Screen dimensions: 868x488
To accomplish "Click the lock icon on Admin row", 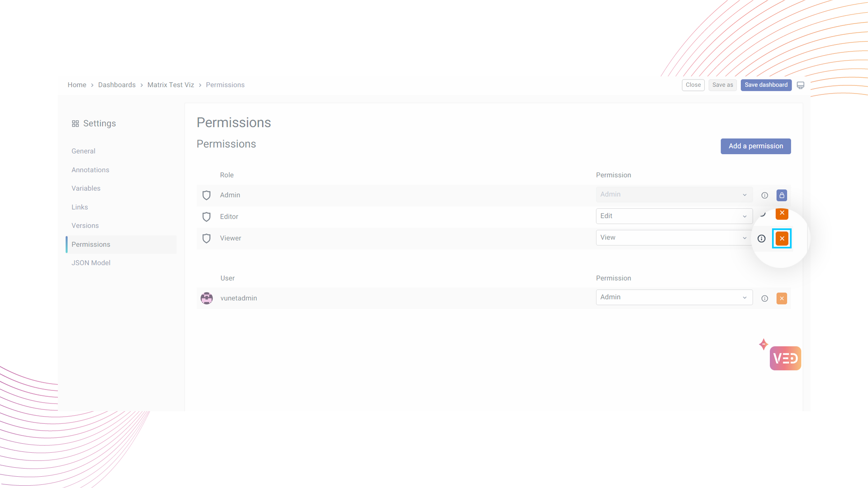I will click(x=782, y=195).
